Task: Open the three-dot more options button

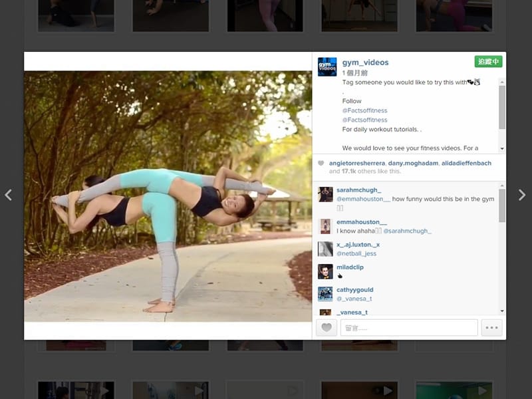Action: [491, 327]
